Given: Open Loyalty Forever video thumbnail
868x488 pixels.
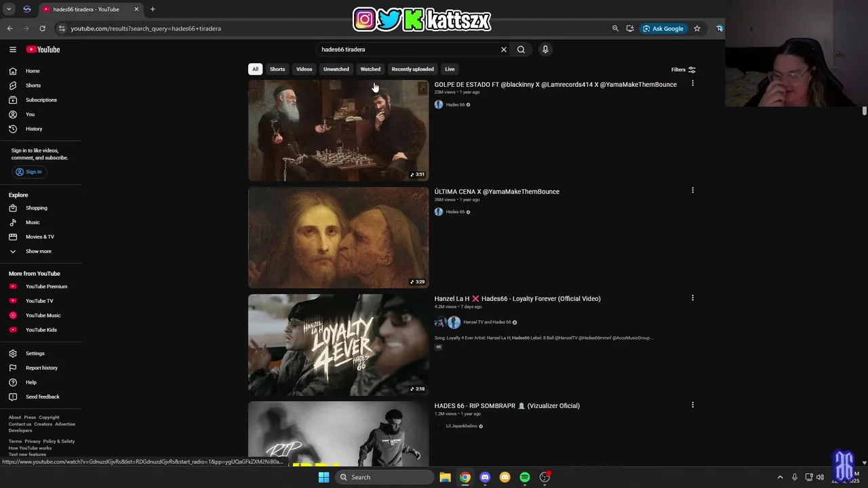Looking at the screenshot, I should tap(338, 345).
